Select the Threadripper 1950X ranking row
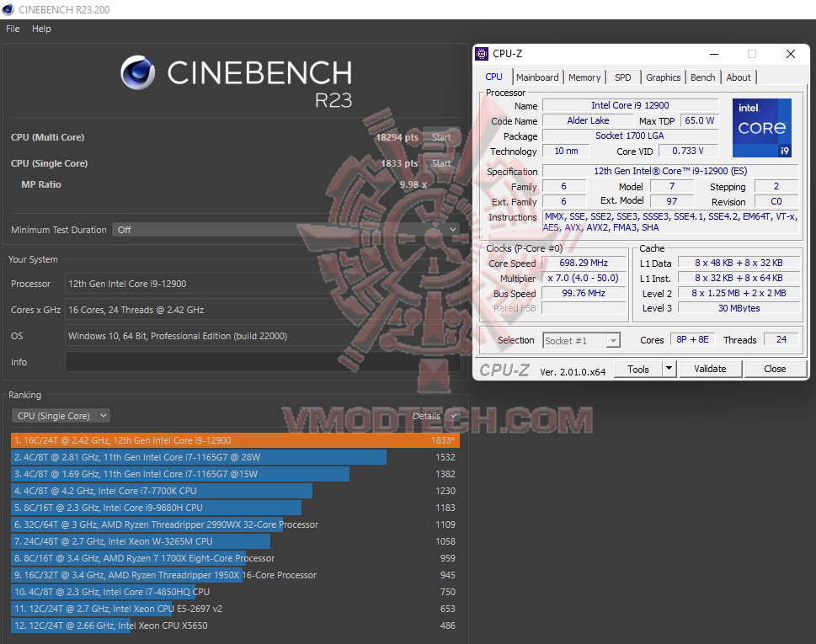The image size is (816, 644). coord(235,575)
